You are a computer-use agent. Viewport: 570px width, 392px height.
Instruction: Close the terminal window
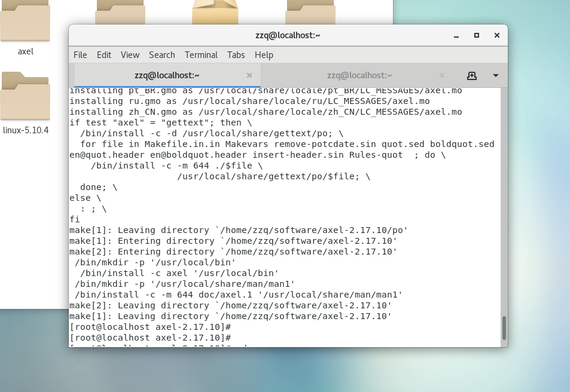coord(497,35)
